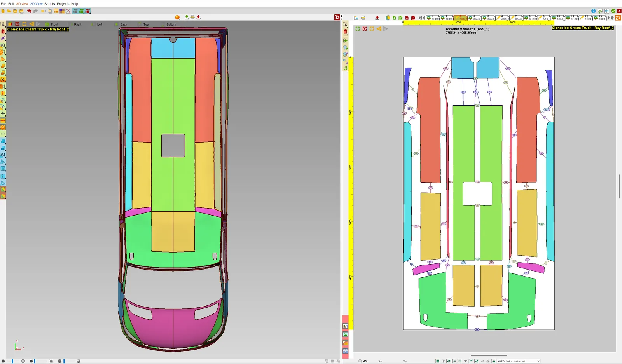The image size is (622, 364).
Task: Click the orange 3D cube icon
Action: 10,24
